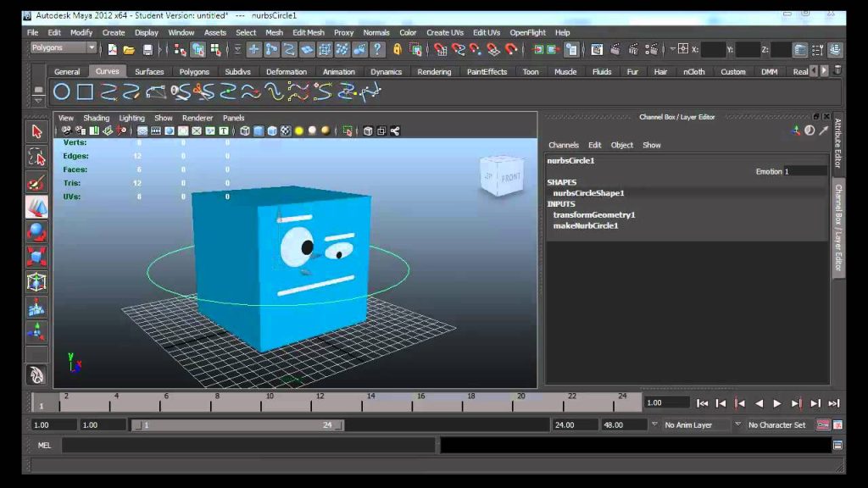Click the Maya last tool icon in toolbox
This screenshot has height=488, width=868.
pos(36,375)
